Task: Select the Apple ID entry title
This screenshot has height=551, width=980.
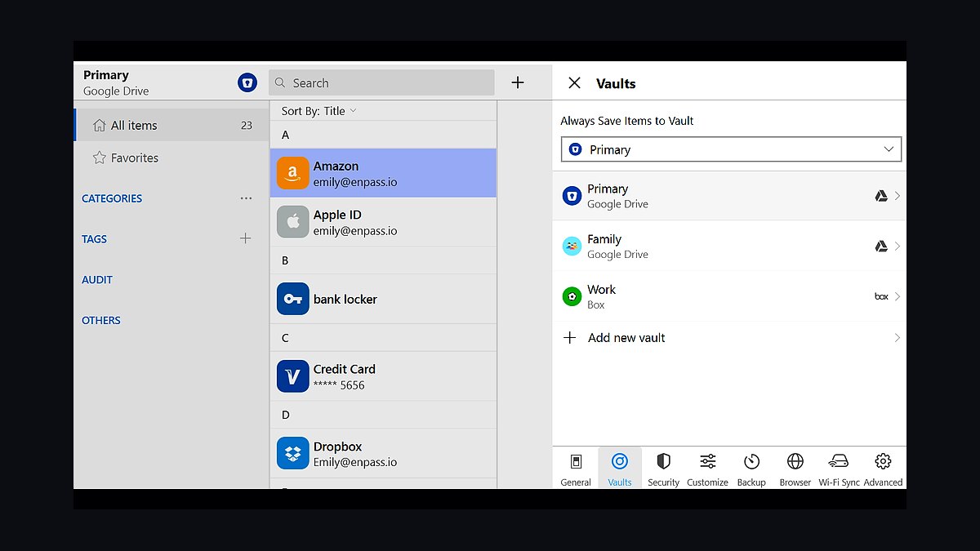Action: tap(337, 215)
